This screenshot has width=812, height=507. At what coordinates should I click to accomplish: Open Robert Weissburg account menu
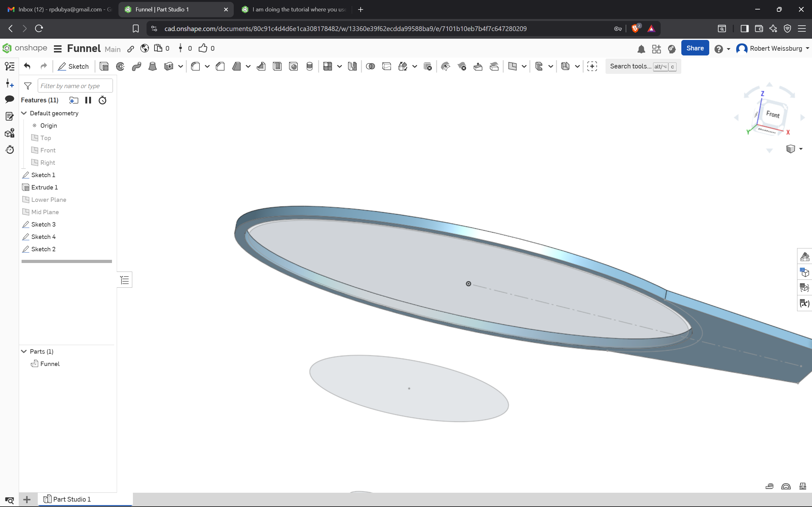pos(772,48)
